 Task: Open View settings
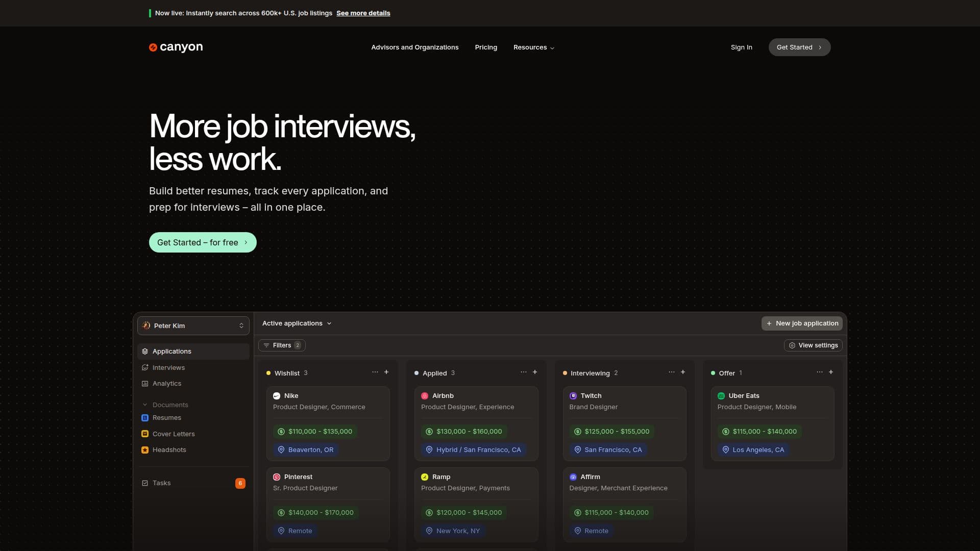tap(813, 345)
